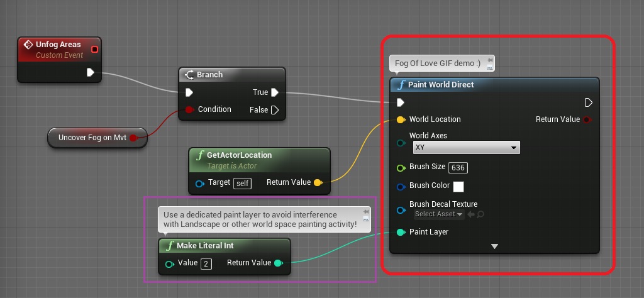
Task: Open the World Axes XY dropdown
Action: 466,147
